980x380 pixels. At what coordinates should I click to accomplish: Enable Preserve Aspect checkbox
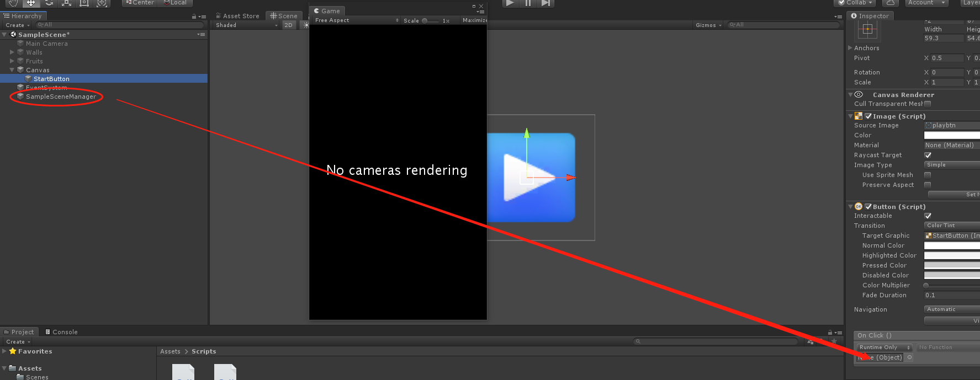[x=928, y=185]
